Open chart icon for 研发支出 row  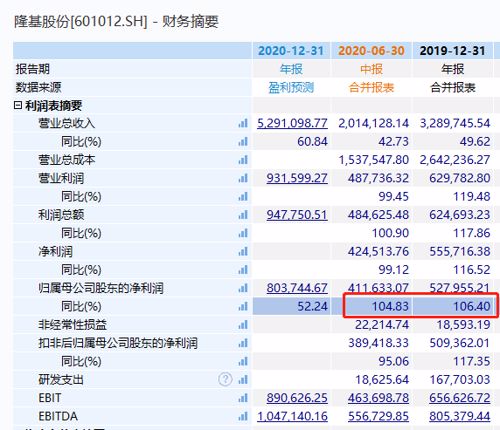(x=243, y=379)
